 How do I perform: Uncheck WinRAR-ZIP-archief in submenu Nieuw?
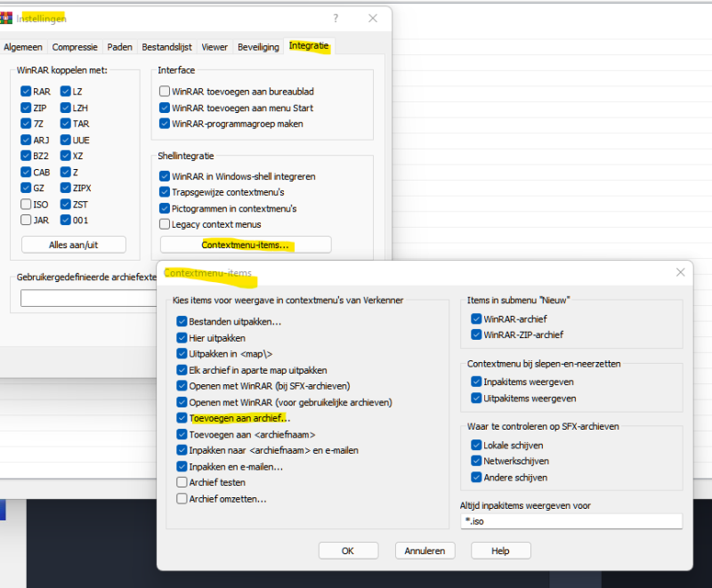[476, 334]
